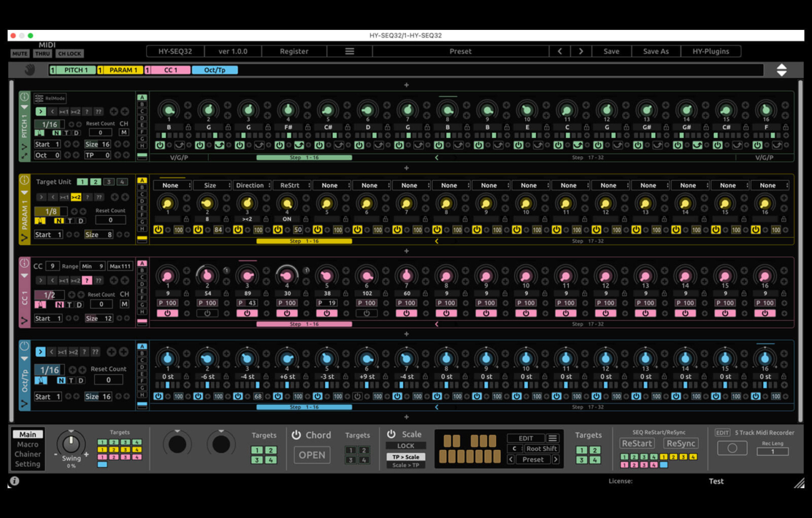Switch to the Chainer page
Screen dimensions: 812x518
28,454
